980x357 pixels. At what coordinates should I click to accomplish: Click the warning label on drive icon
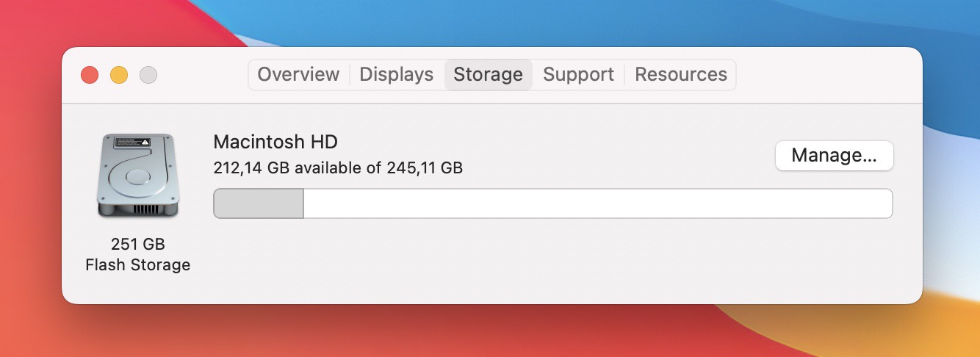pyautogui.click(x=137, y=141)
